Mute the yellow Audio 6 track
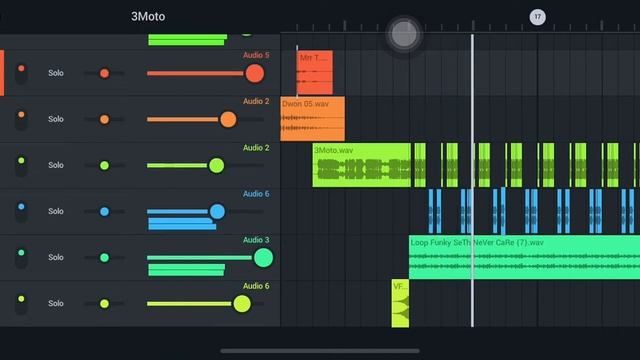The width and height of the screenshot is (640, 360). [x=21, y=304]
